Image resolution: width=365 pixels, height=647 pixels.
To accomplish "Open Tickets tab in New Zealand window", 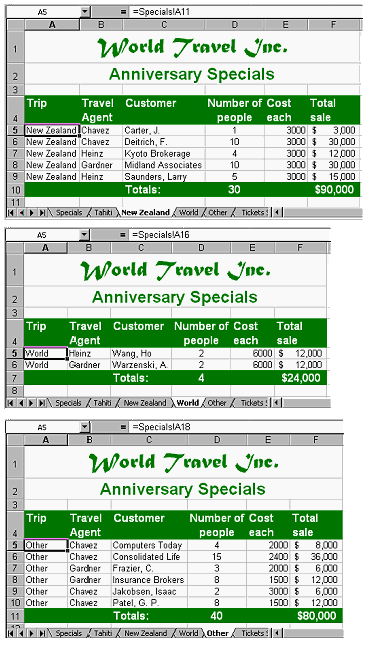I will [252, 213].
